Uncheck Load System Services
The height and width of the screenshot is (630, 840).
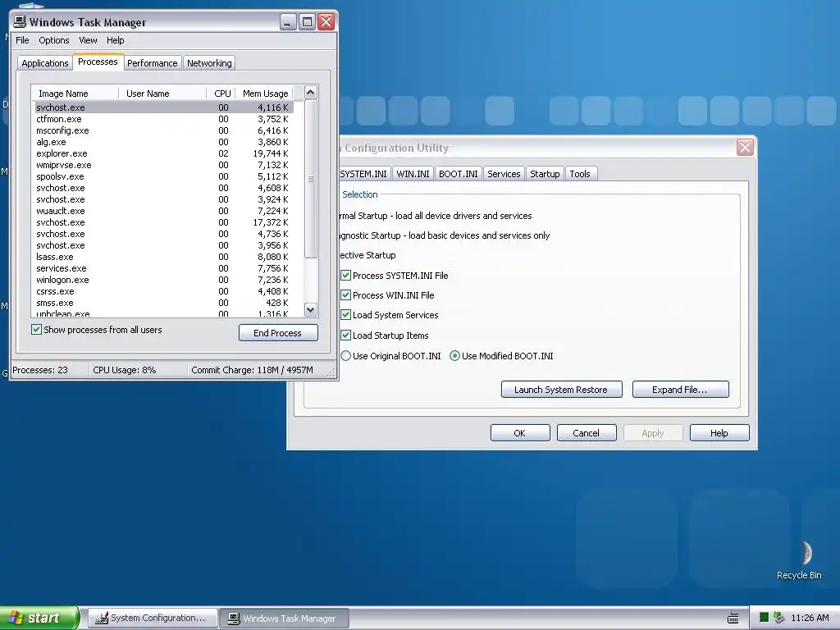pyautogui.click(x=346, y=315)
